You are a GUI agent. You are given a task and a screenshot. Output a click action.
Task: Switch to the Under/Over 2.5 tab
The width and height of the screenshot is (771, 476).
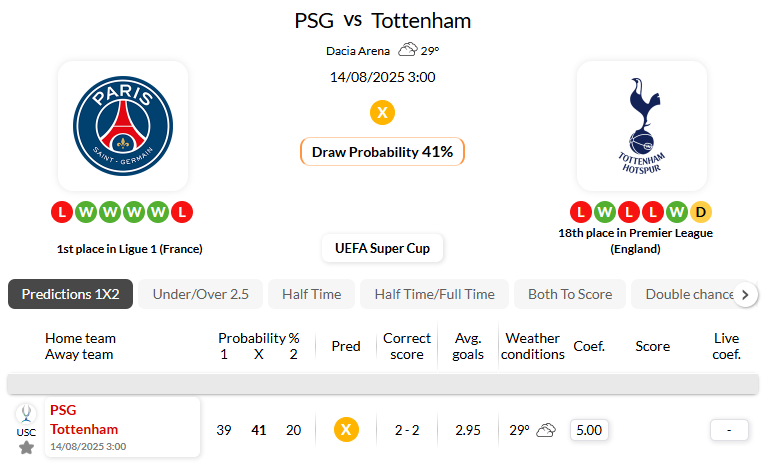pyautogui.click(x=200, y=294)
